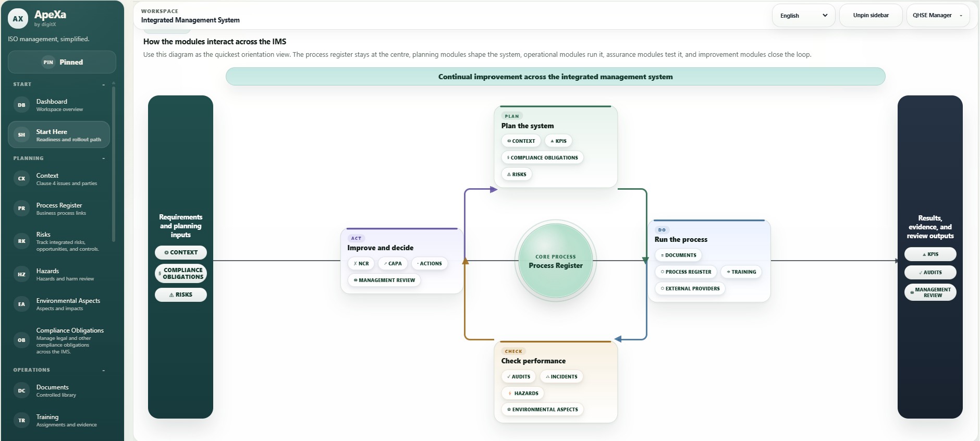Click the ACT label tag
The width and height of the screenshot is (980, 441).
coord(356,238)
